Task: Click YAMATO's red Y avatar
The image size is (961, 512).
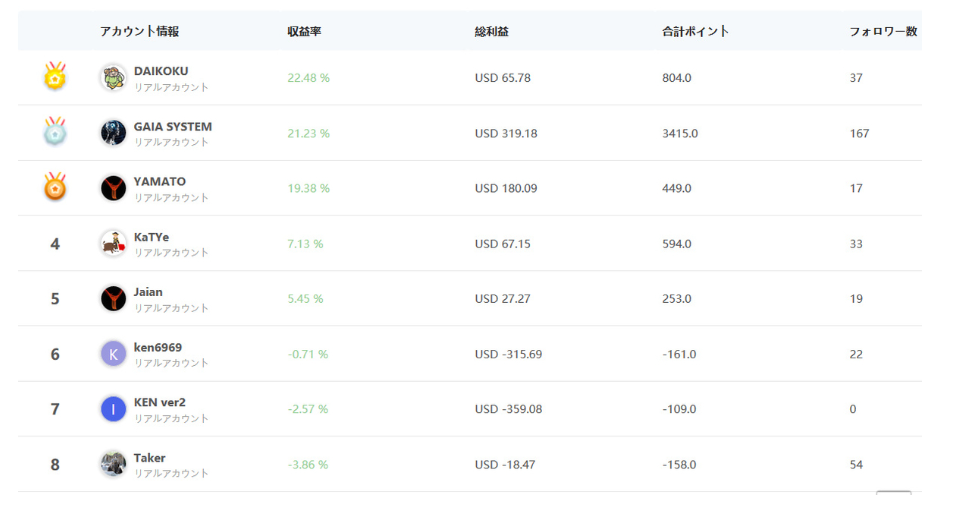Action: click(113, 188)
